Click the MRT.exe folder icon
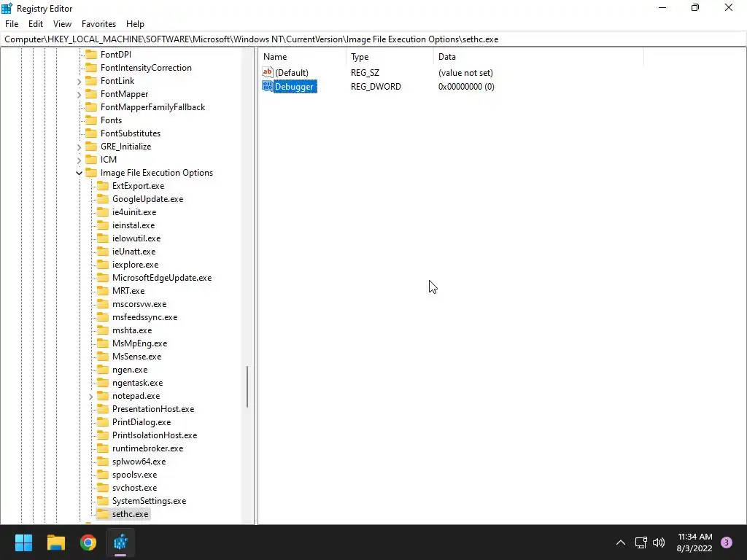 tap(103, 291)
